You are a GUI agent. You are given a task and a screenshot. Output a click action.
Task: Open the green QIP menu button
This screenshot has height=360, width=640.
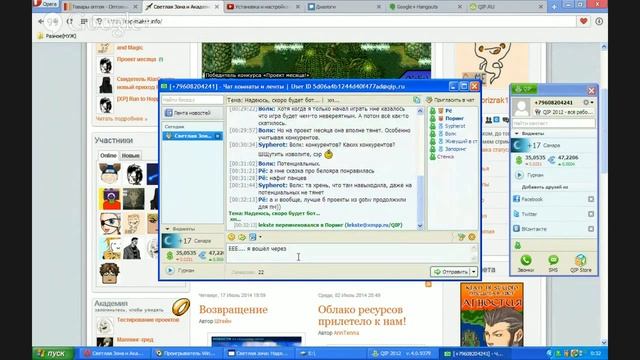pos(524,89)
